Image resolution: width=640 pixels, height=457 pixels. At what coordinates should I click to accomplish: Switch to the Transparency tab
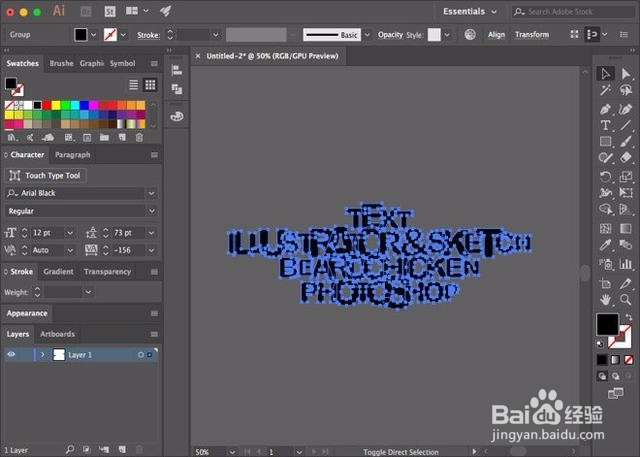point(107,272)
